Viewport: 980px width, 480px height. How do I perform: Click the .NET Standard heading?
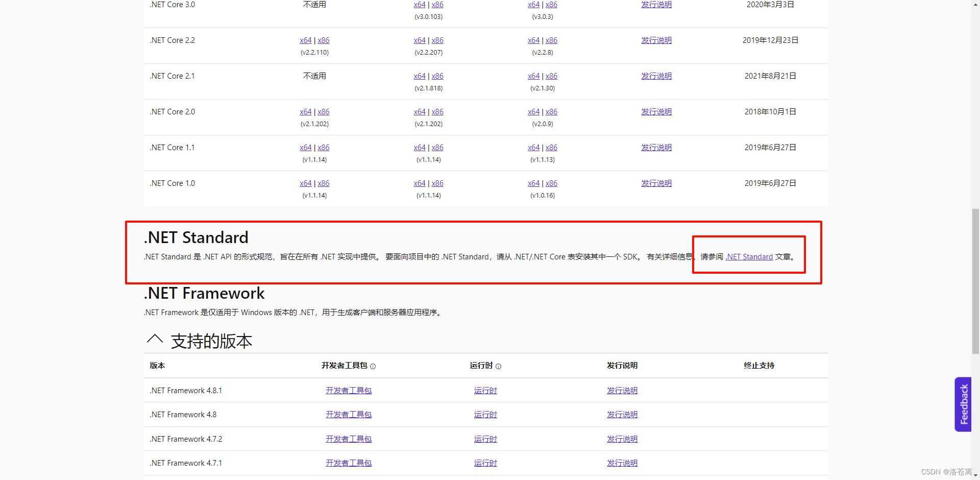(196, 237)
